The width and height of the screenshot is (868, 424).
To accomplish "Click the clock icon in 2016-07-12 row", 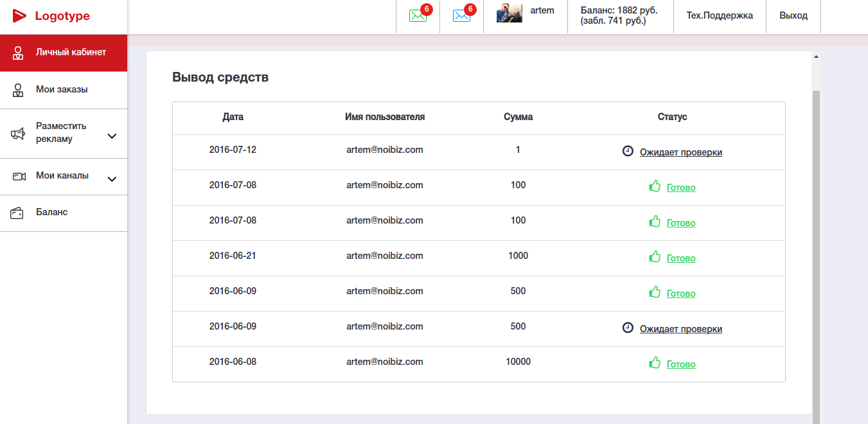I will coord(628,151).
